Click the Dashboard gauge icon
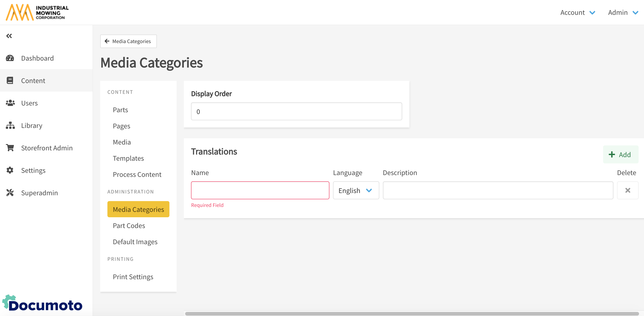644x316 pixels. [x=10, y=58]
